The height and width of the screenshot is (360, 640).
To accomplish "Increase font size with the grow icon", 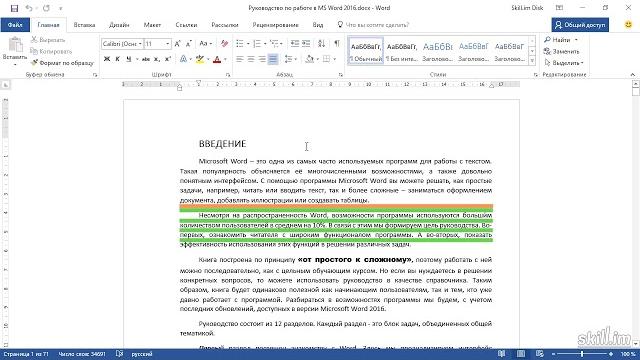I will click(177, 44).
